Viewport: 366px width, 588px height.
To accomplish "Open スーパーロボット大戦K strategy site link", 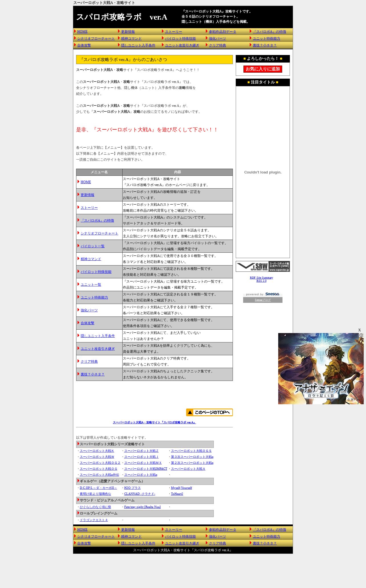I will coord(97,451).
